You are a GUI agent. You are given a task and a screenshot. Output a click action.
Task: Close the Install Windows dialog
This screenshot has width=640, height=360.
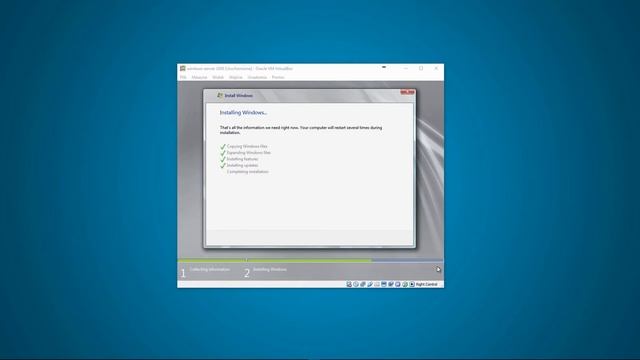tap(407, 92)
